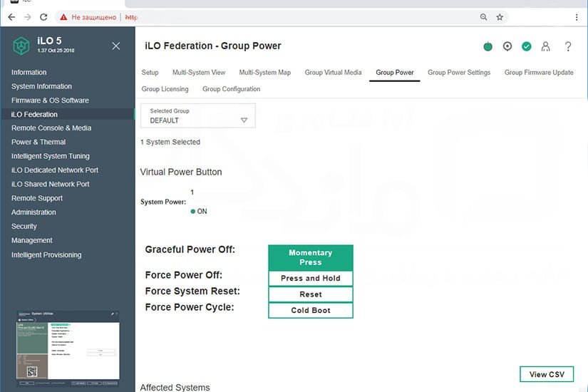The image size is (588, 392).
Task: Go to the Group Firmware Update tab
Action: 538,73
